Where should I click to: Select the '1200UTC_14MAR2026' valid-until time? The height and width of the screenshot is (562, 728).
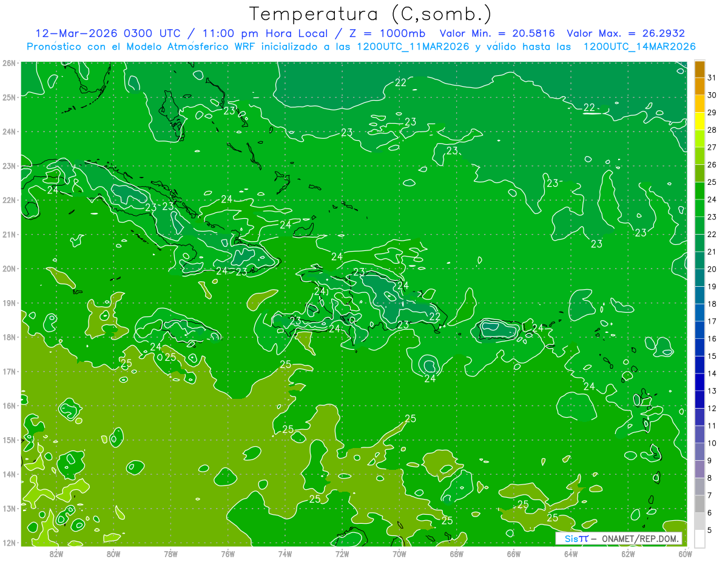(x=639, y=47)
